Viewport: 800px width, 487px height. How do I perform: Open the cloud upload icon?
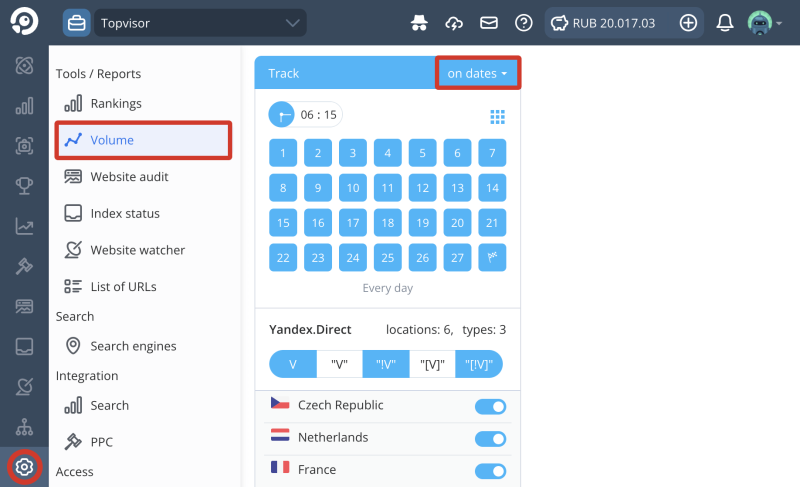pos(454,23)
